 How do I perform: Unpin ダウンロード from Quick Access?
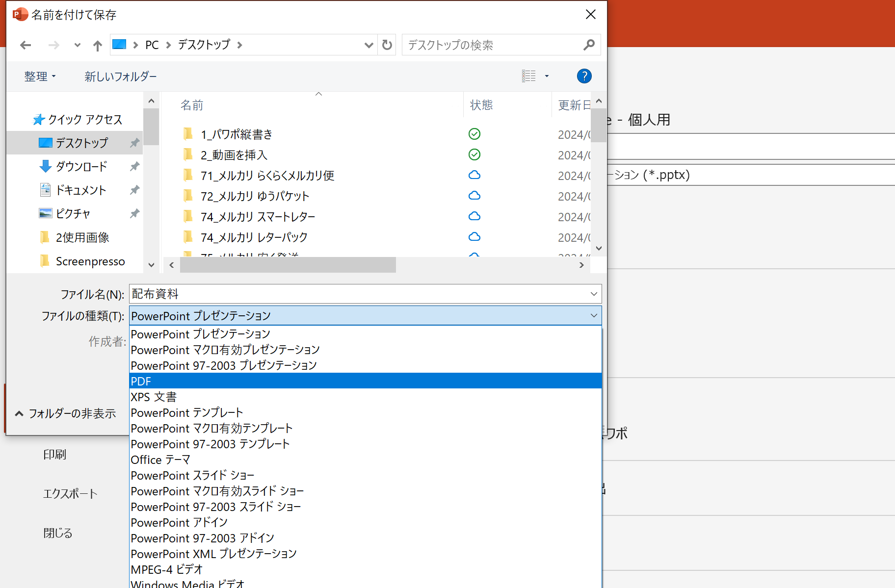[x=134, y=166]
